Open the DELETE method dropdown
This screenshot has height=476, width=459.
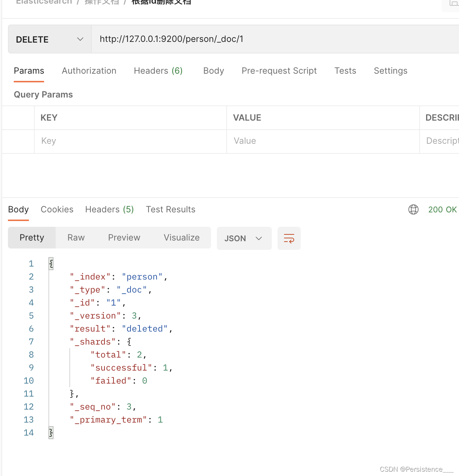pyautogui.click(x=50, y=39)
